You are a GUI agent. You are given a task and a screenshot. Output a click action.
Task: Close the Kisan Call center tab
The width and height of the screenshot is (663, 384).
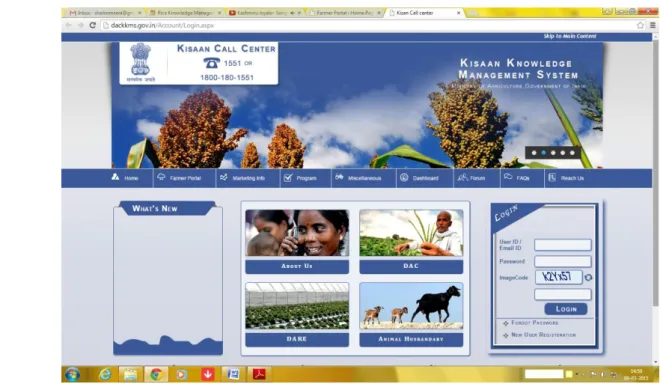click(x=458, y=13)
